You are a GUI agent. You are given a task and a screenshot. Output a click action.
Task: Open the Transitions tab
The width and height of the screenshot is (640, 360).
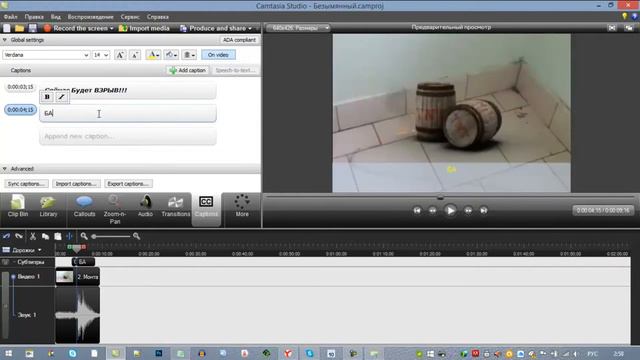coord(176,207)
